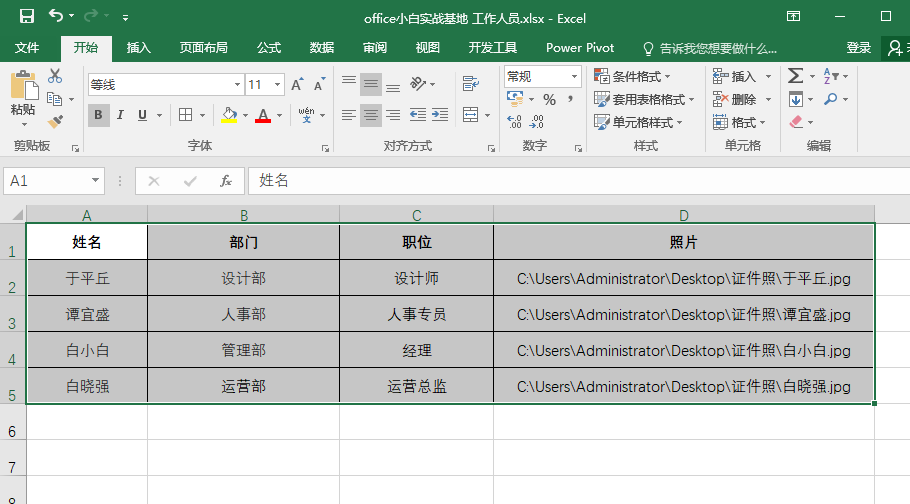910x504 pixels.
Task: Switch to the 插入 ribbon tab
Action: [138, 48]
